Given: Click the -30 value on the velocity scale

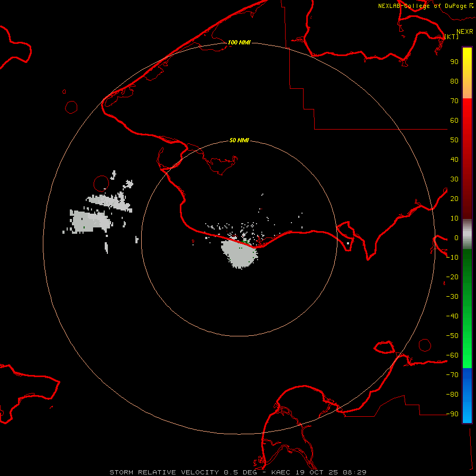Looking at the screenshot, I should [452, 297].
